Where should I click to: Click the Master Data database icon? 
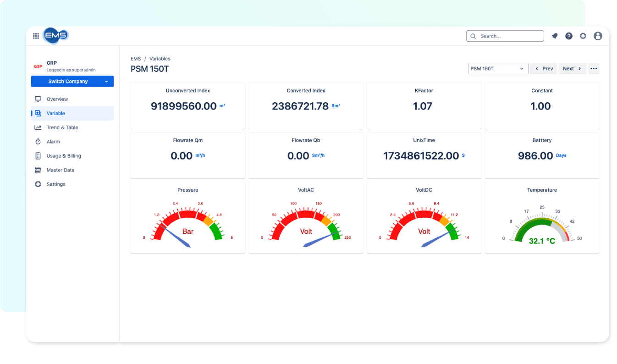coord(38,170)
